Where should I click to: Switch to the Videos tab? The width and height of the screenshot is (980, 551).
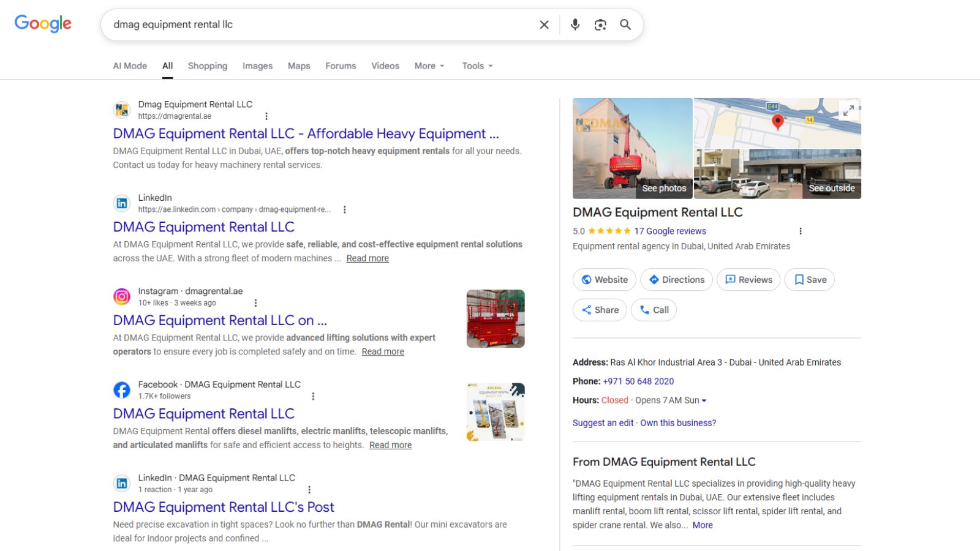pyautogui.click(x=385, y=66)
